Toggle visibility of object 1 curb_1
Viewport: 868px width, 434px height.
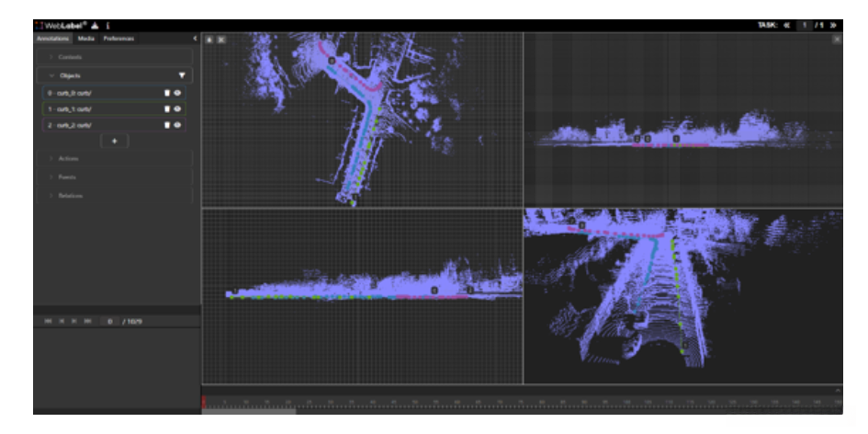tap(177, 109)
